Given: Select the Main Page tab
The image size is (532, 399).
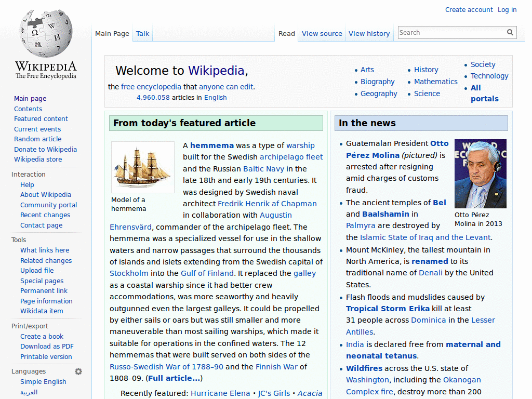Looking at the screenshot, I should [x=112, y=34].
